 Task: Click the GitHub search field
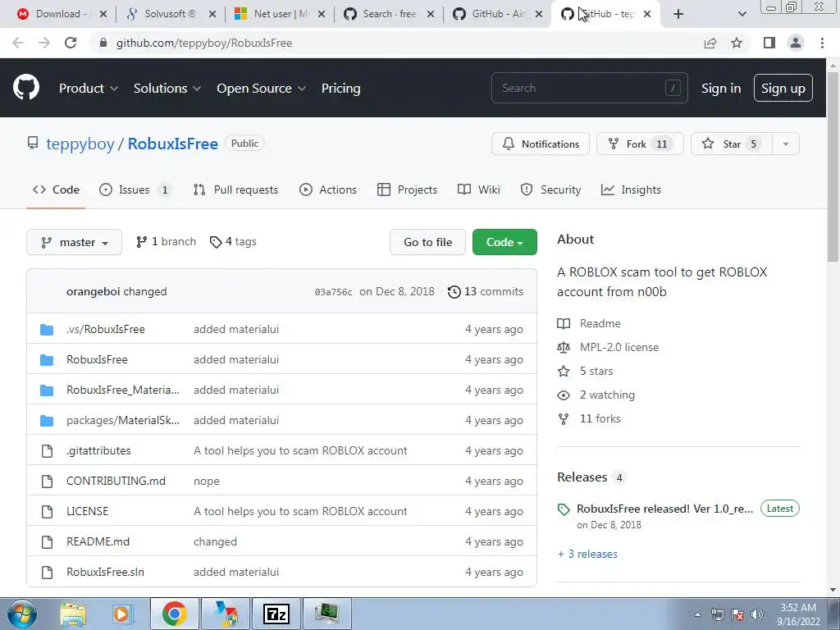click(589, 88)
